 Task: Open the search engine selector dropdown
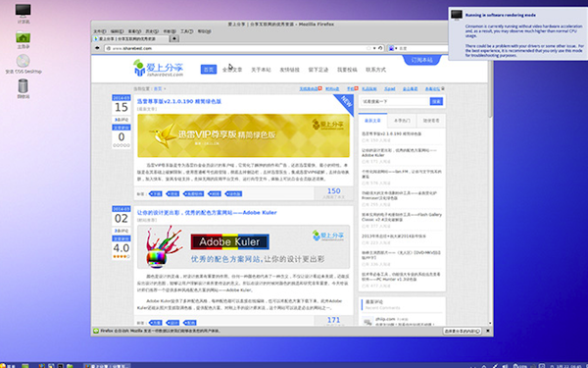tap(393, 48)
